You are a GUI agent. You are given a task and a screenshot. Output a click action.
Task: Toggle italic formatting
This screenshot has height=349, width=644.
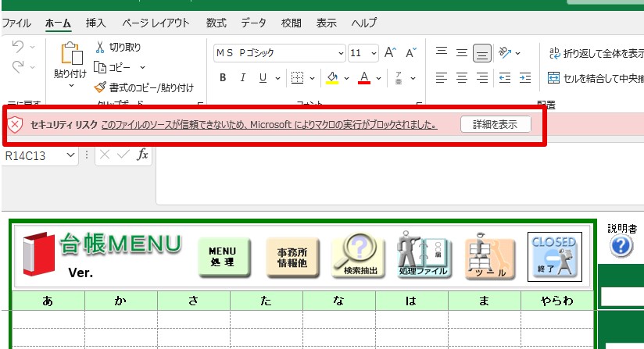click(x=242, y=78)
